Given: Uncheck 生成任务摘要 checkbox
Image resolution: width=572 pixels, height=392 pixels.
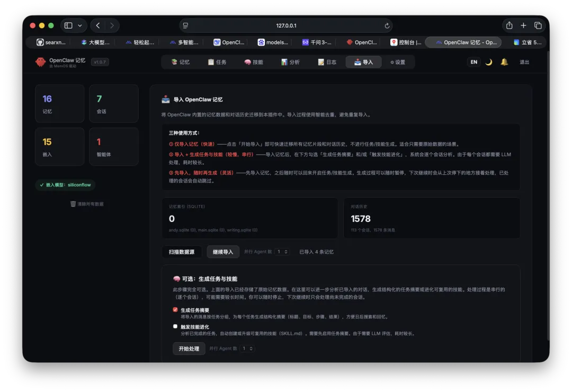Looking at the screenshot, I should (x=175, y=309).
